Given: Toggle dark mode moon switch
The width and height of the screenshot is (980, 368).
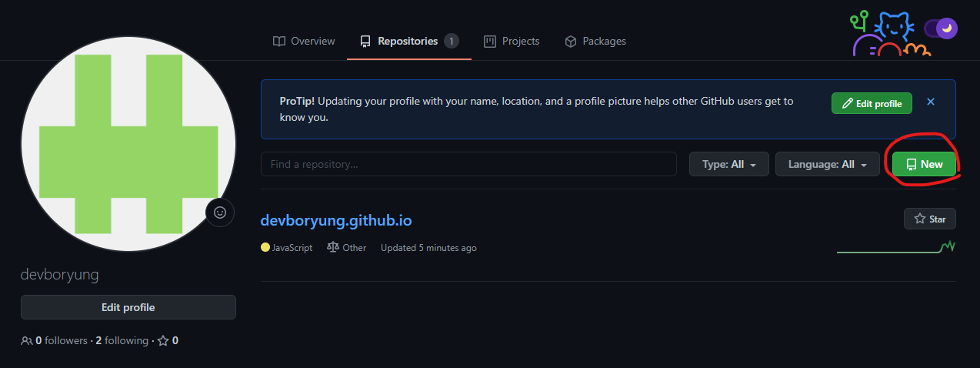Looking at the screenshot, I should point(941,28).
